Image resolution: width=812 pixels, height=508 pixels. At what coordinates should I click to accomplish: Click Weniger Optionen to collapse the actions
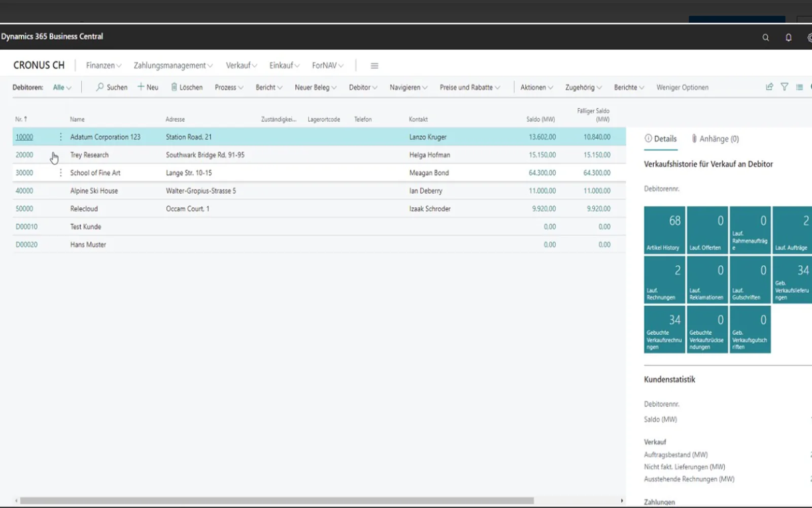[x=682, y=87]
